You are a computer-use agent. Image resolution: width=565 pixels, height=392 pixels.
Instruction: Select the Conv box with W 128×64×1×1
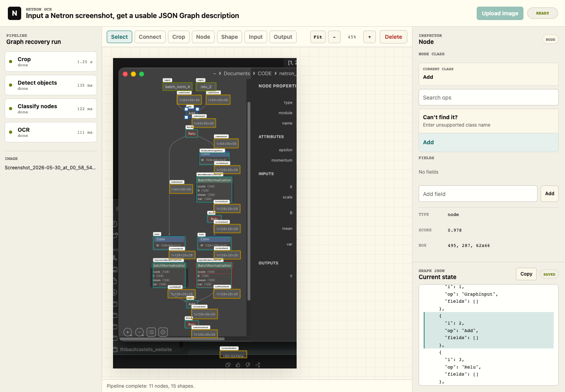(169, 243)
